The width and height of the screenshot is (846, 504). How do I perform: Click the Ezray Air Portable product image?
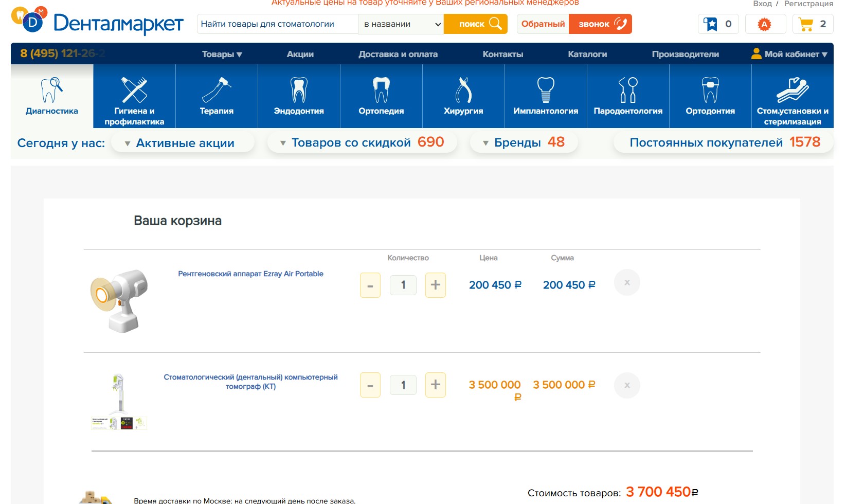click(119, 301)
